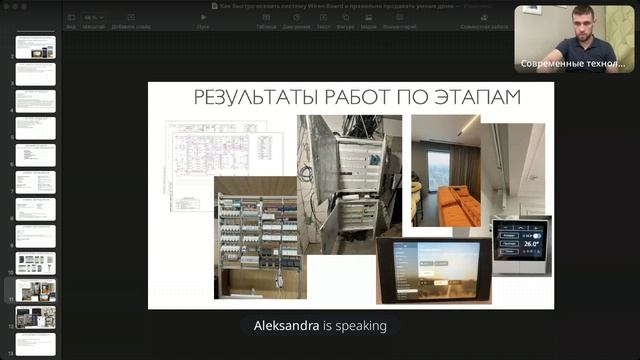The image size is (640, 360).
Task: Click the 'Aleksandra is speaking' caption
Action: tap(320, 326)
